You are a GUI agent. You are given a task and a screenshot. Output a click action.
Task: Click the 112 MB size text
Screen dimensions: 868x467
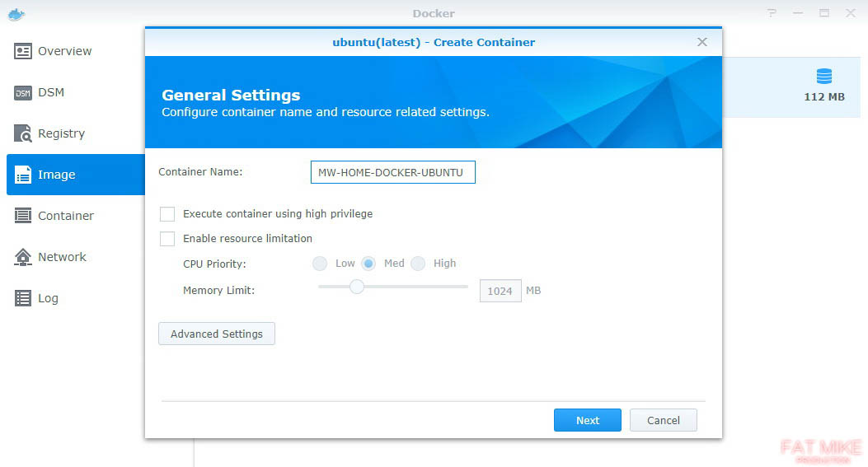click(x=824, y=97)
